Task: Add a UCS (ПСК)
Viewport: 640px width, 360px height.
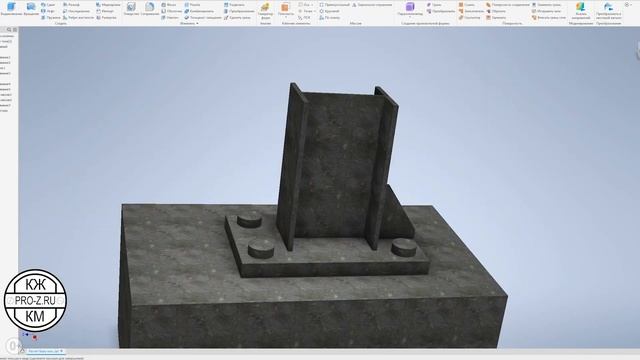Action: [x=304, y=18]
